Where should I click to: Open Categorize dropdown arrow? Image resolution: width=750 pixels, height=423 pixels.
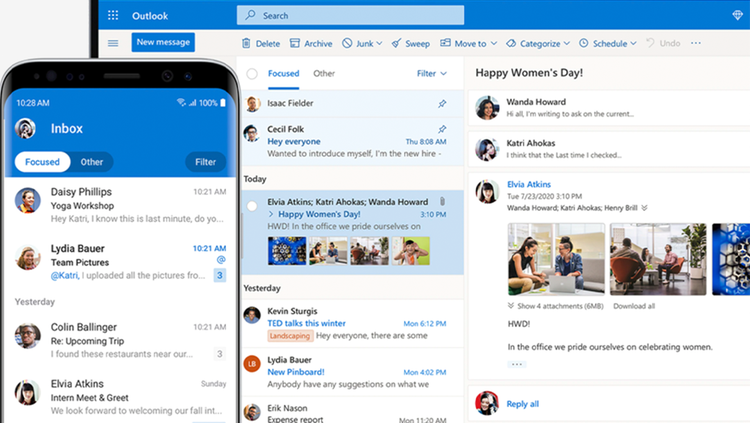tap(566, 43)
